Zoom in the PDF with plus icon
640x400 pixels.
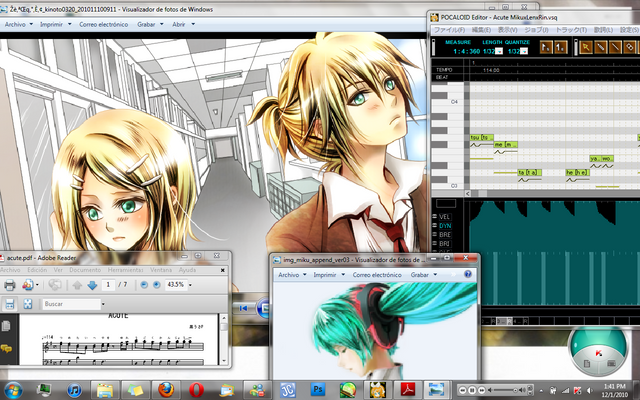coord(157,284)
